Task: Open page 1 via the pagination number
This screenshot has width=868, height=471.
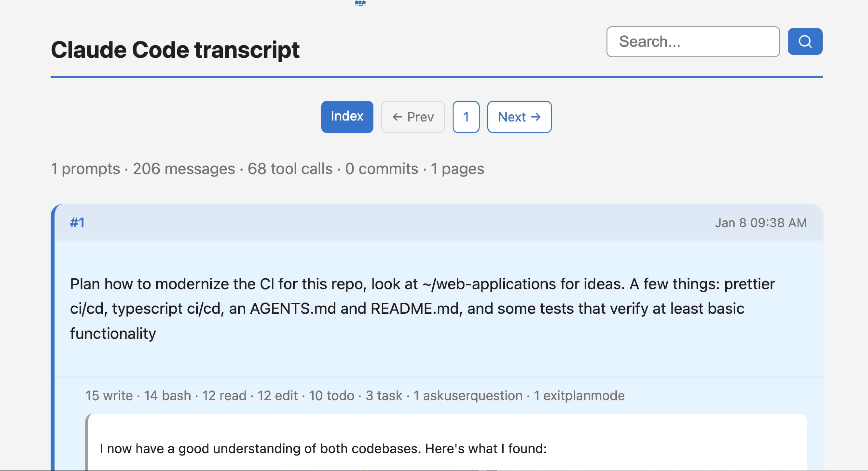Action: coord(466,117)
